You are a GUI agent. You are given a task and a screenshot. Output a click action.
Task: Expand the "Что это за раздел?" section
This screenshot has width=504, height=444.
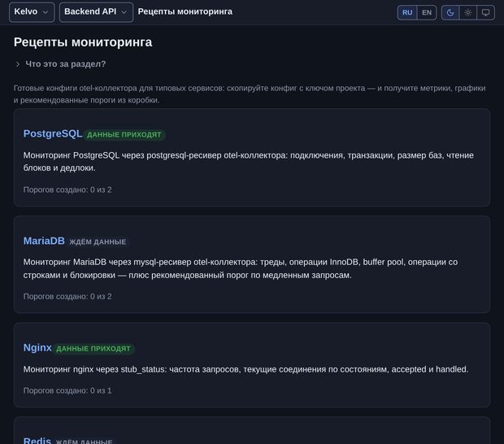coord(60,64)
